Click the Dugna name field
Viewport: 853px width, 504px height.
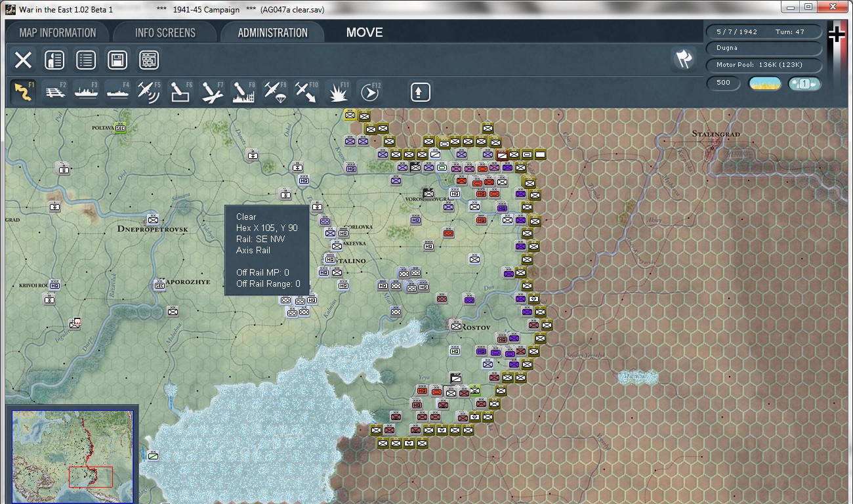pyautogui.click(x=764, y=48)
